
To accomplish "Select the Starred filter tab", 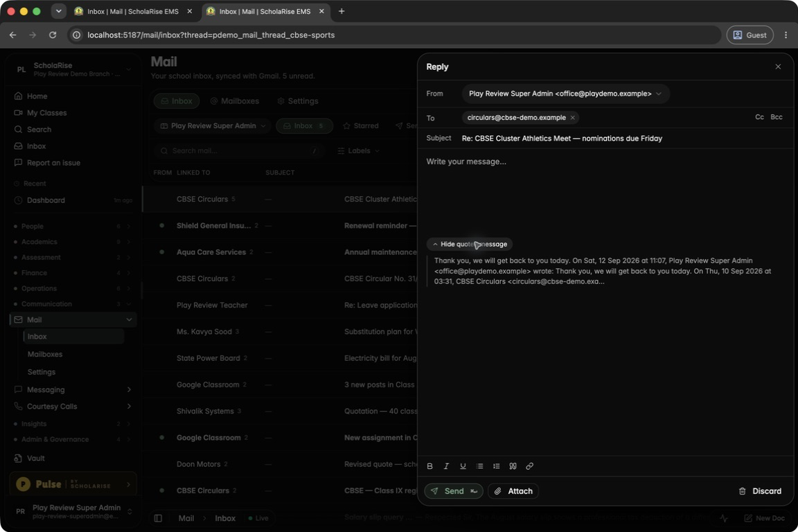I will (361, 126).
